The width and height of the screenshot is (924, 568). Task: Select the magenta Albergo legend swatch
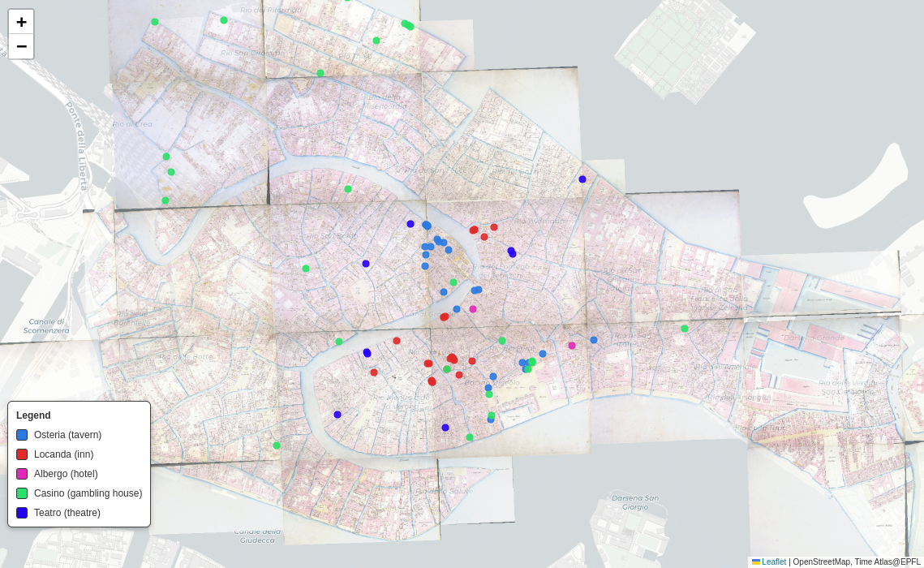point(22,474)
